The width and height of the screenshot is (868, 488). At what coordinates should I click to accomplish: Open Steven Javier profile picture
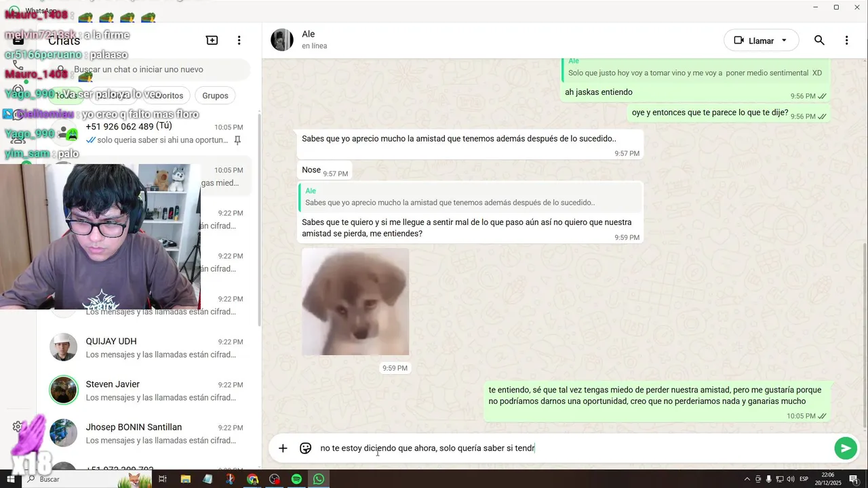coord(64,390)
